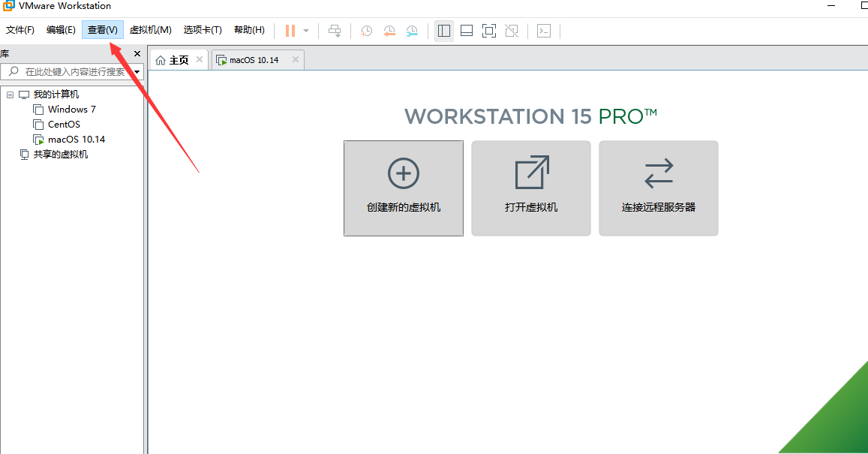Open the 虚拟机(M) menu
Viewport: 868px width, 454px height.
point(151,30)
